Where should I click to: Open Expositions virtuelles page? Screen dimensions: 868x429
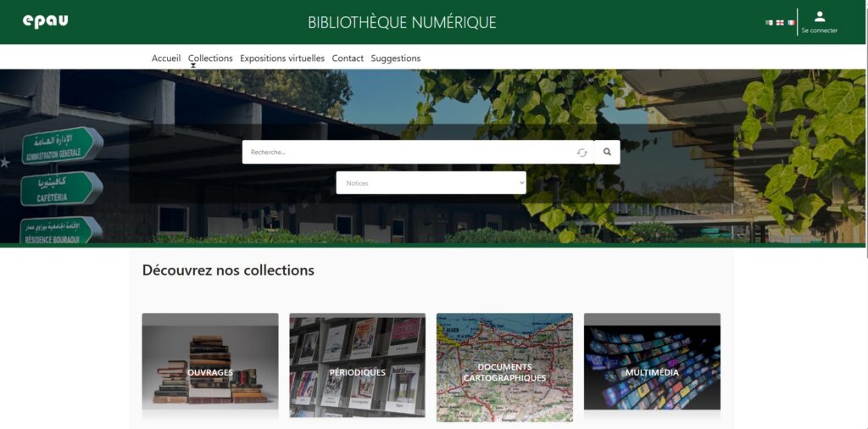point(282,58)
